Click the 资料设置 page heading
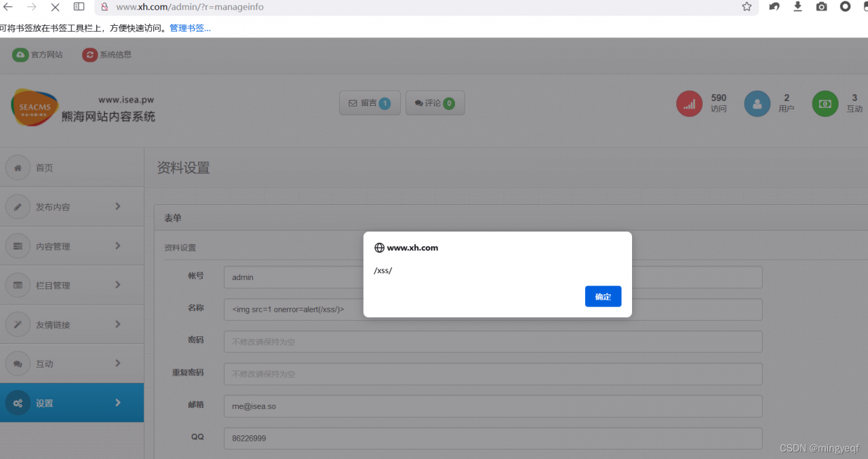 pyautogui.click(x=183, y=168)
